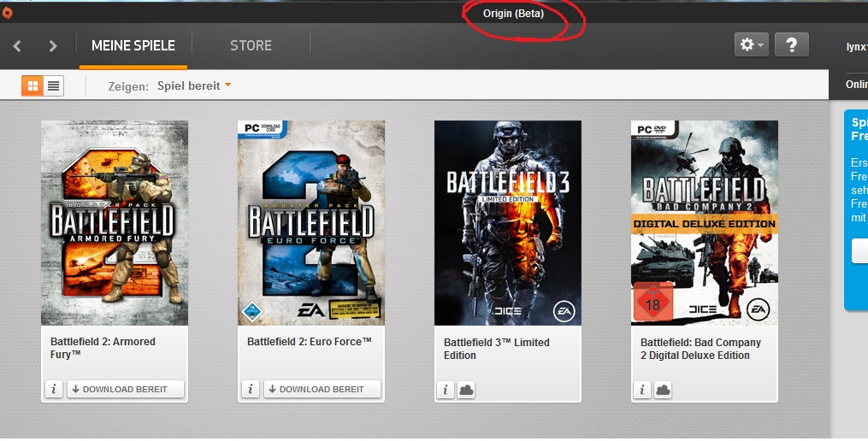Viewport: 868px width, 441px height.
Task: Download Battlefield 2: Armored Fury
Action: pos(126,389)
